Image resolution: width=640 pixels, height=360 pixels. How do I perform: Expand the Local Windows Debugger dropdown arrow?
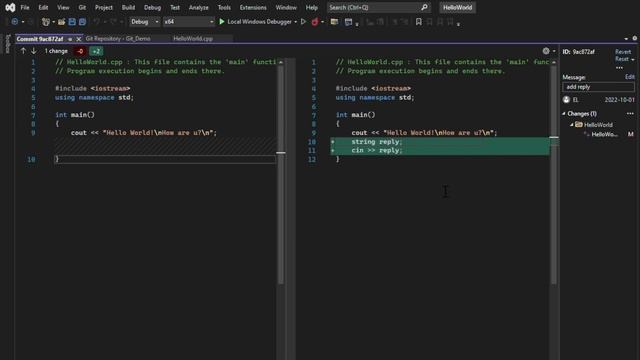296,22
